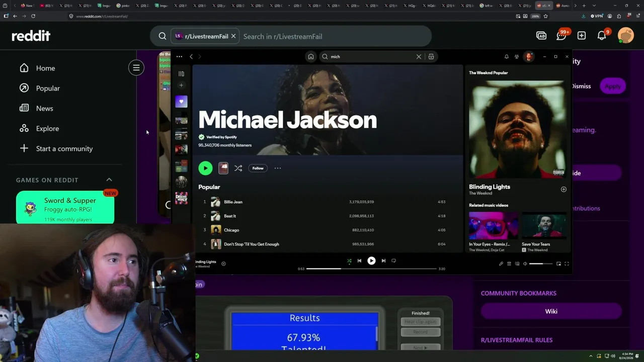Skip to the previous track
Image resolution: width=644 pixels, height=362 pixels.
point(359,260)
